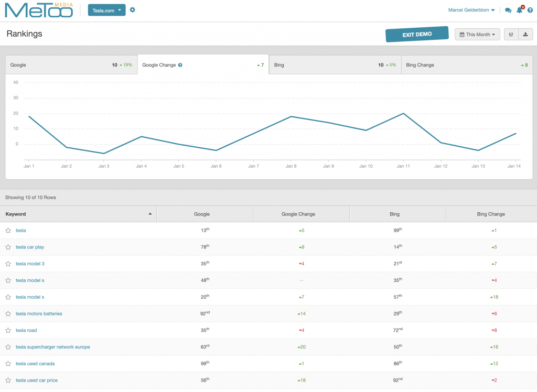Screen dimensions: 537x392
Task: Open the help question mark icon
Action: click(530, 10)
